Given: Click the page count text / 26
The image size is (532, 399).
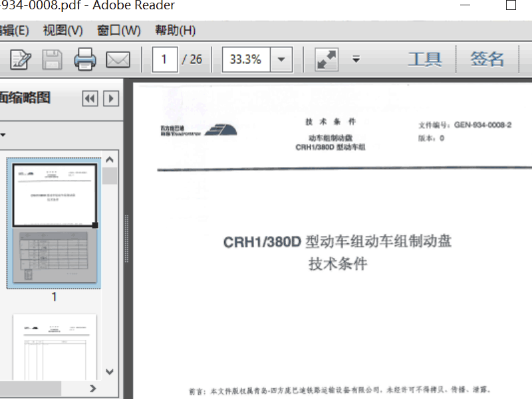Looking at the screenshot, I should pos(192,59).
